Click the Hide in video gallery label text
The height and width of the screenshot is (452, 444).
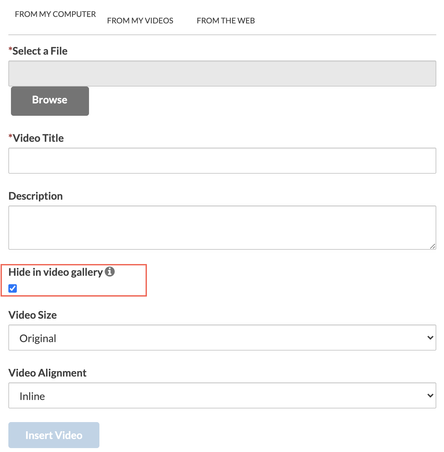coord(56,272)
